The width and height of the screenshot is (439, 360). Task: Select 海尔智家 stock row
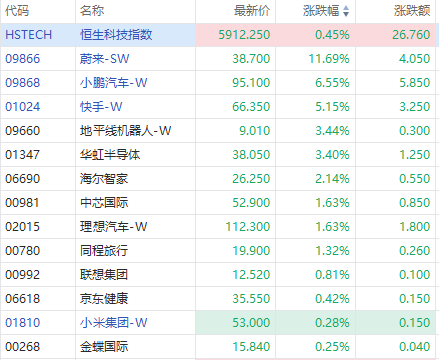coord(218,179)
